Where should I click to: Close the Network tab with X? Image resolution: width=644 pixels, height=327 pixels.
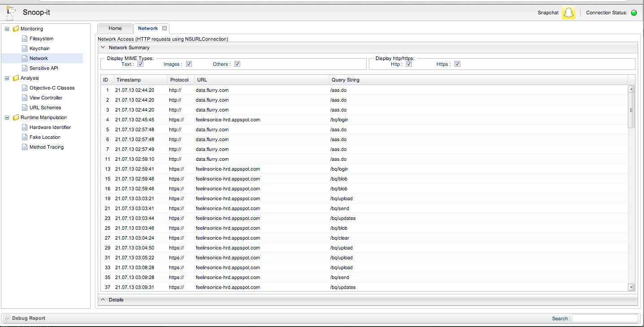(x=164, y=29)
